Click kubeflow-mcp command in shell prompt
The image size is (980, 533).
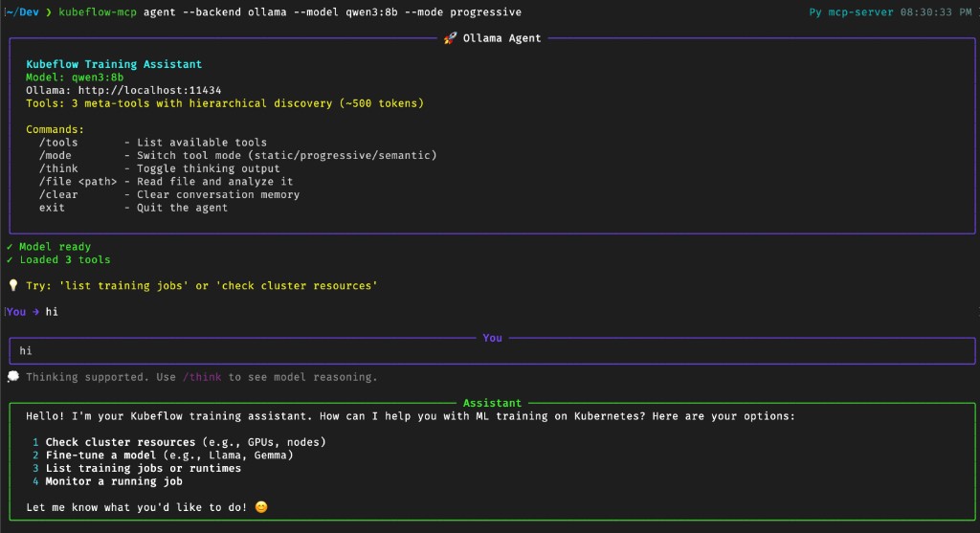[98, 11]
